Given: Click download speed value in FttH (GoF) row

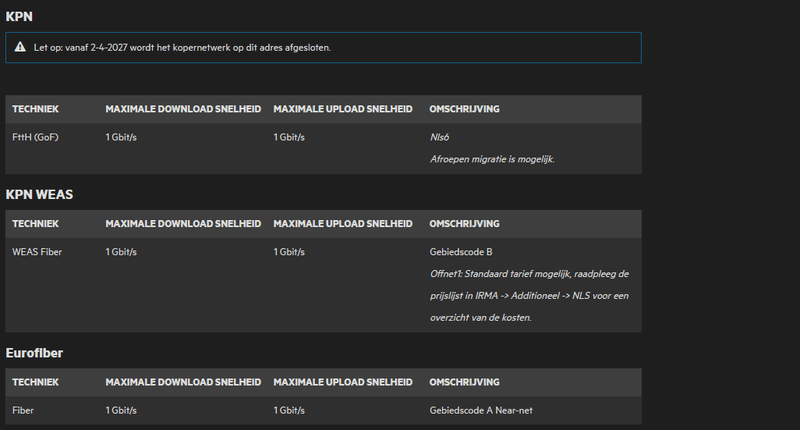Looking at the screenshot, I should [x=121, y=137].
